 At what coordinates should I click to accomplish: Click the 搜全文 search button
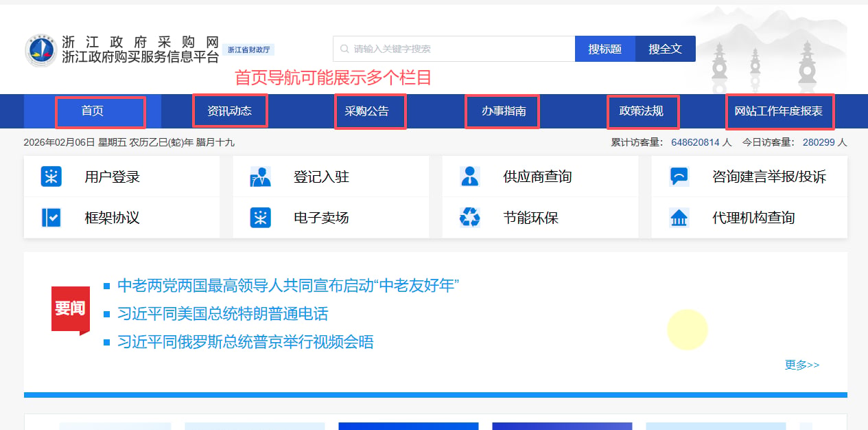666,49
